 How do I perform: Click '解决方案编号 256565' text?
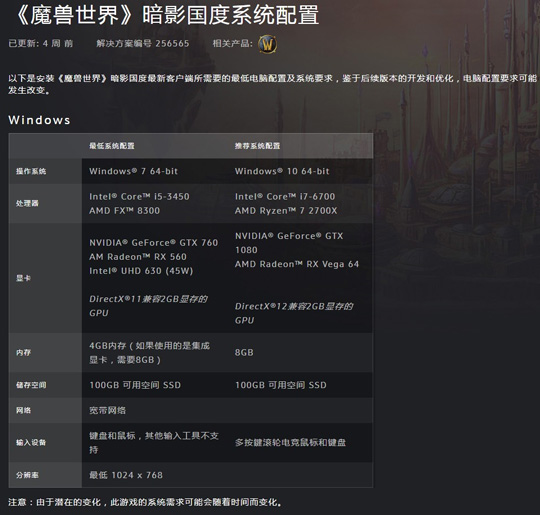[143, 43]
